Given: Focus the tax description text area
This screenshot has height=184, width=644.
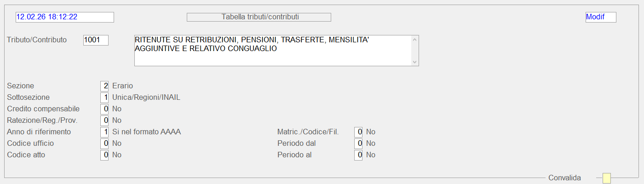Looking at the screenshot, I should click(x=273, y=50).
